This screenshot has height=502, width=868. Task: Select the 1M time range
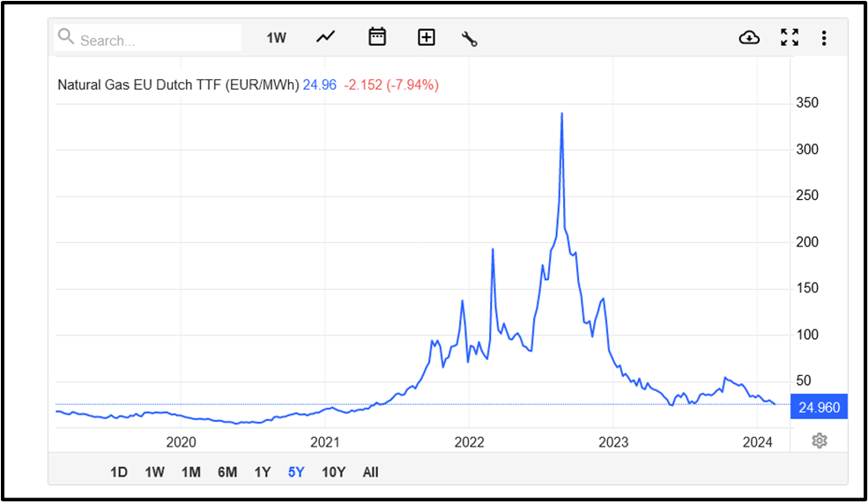190,472
